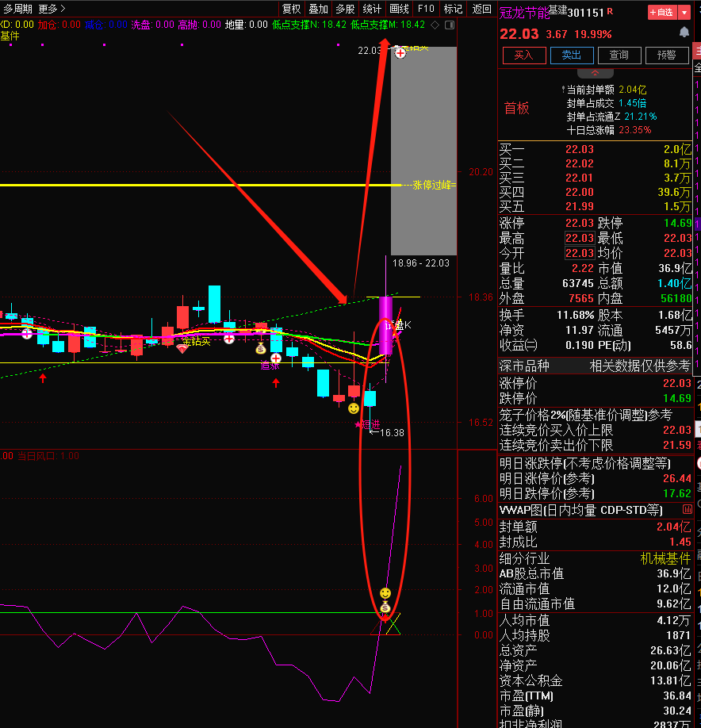Screen dimensions: 701x728
Task: Switch to 多股 multi-stock view
Action: 346,9
